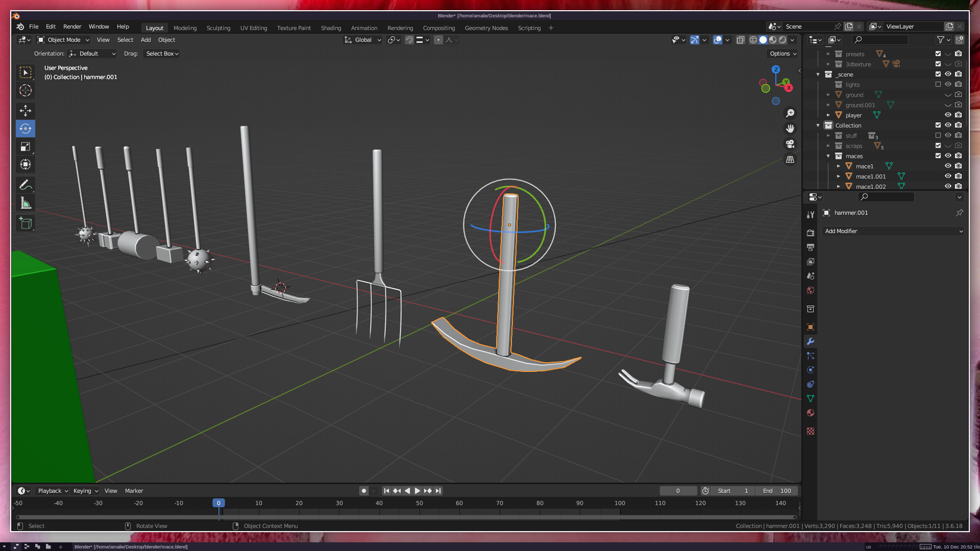The width and height of the screenshot is (980, 551).
Task: Toggle camera view in viewport
Action: [790, 144]
